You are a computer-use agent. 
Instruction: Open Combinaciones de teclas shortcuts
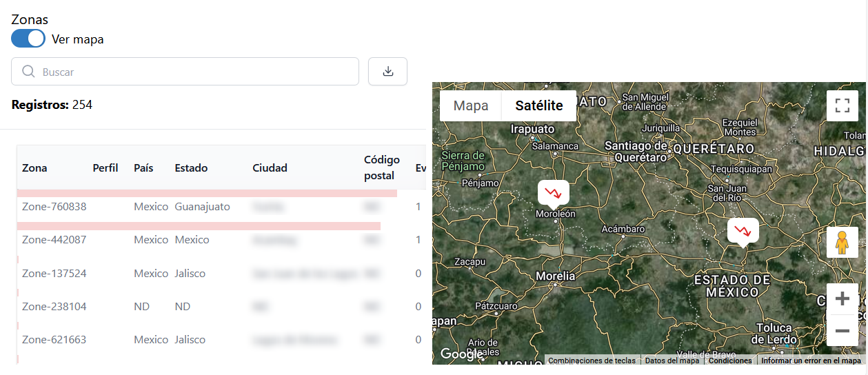[592, 361]
